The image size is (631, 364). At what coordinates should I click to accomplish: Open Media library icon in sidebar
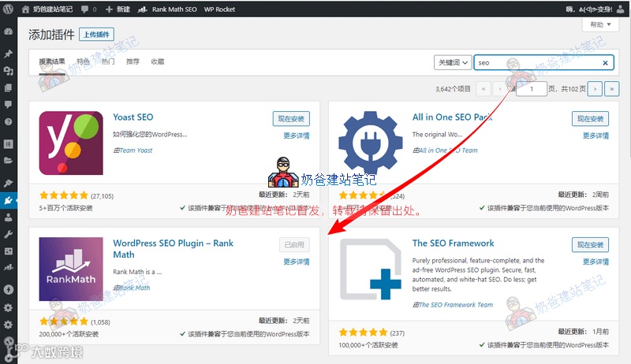8,71
